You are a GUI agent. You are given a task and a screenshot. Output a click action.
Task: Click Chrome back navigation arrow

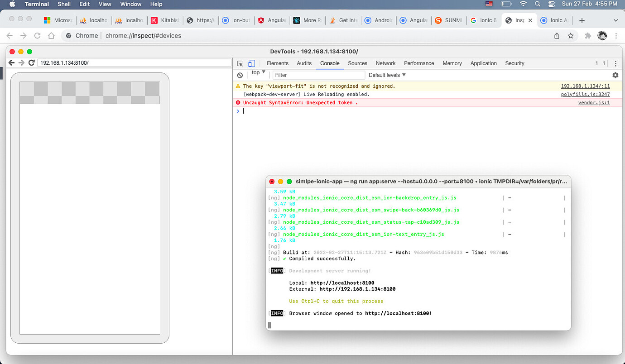10,35
